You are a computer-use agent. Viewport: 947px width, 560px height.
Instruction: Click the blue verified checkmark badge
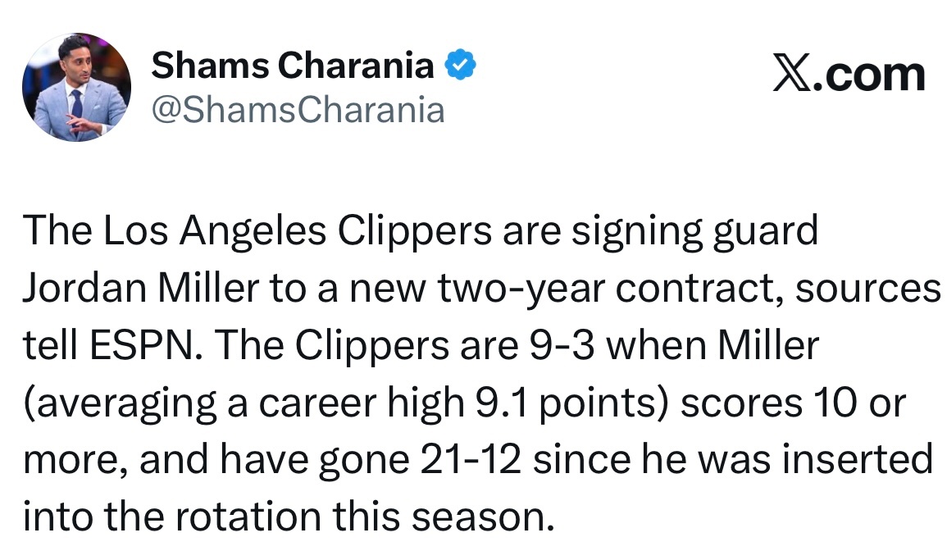(461, 65)
